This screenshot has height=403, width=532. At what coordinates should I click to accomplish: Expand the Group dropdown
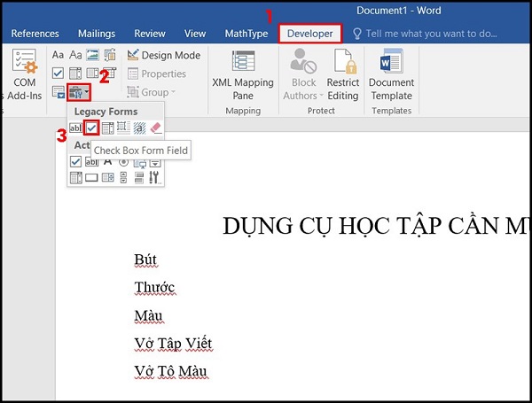(x=153, y=92)
